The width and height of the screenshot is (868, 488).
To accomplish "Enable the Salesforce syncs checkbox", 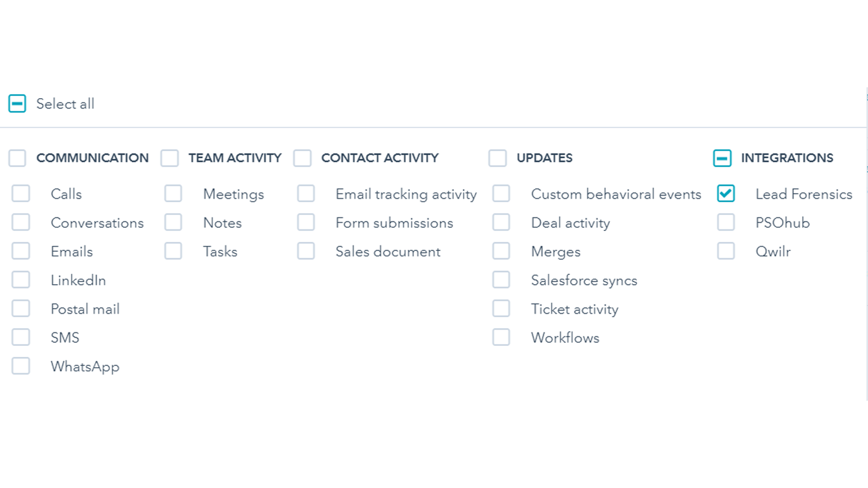I will tap(501, 279).
